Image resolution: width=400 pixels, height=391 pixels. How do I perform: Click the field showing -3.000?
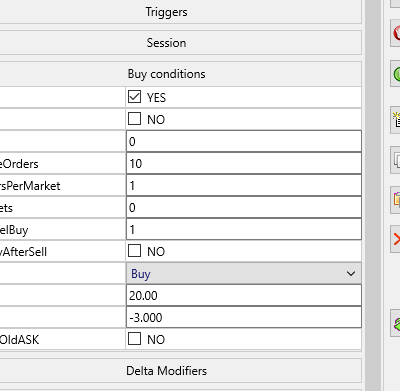pos(244,317)
